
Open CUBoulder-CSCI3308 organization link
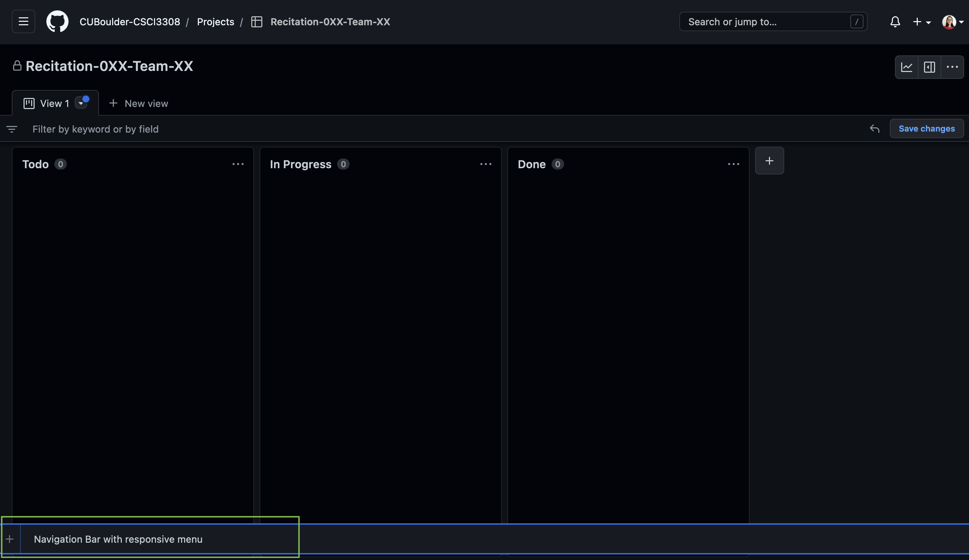(129, 22)
